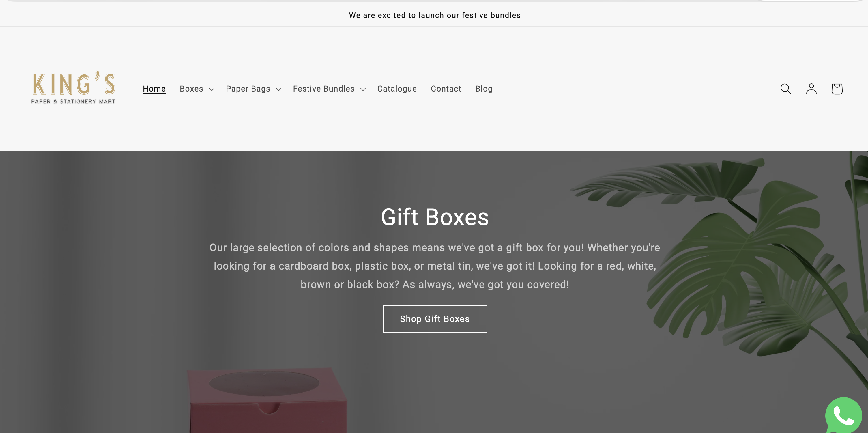
Task: Click the Gift Boxes banner heading
Action: 435,217
